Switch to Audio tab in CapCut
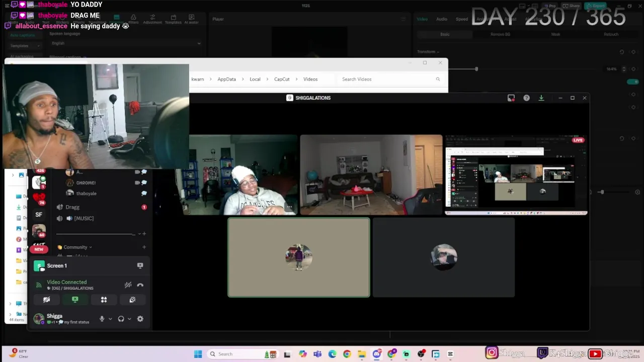Screen dimensions: 644x362 pos(442,19)
